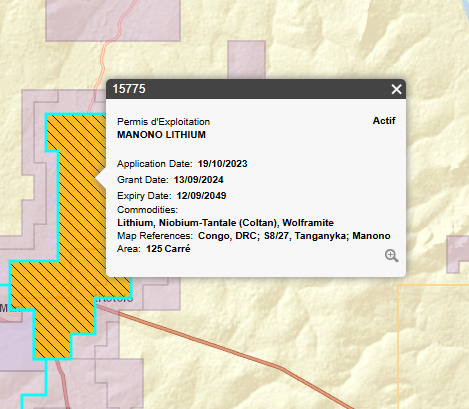
Task: Click the grant date 13/09/2024
Action: (198, 180)
